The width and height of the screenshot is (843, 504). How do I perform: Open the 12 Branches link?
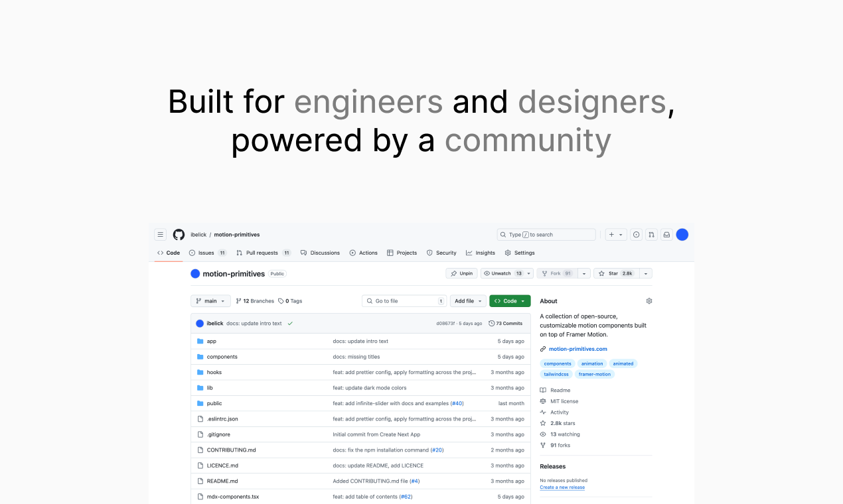254,301
